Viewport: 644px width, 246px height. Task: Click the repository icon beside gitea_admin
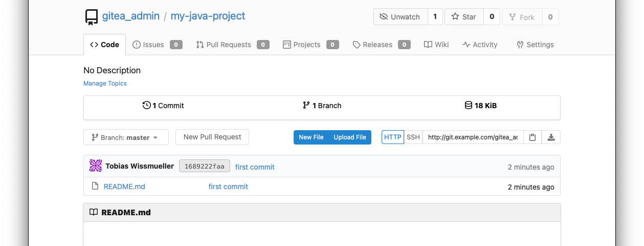[x=92, y=17]
